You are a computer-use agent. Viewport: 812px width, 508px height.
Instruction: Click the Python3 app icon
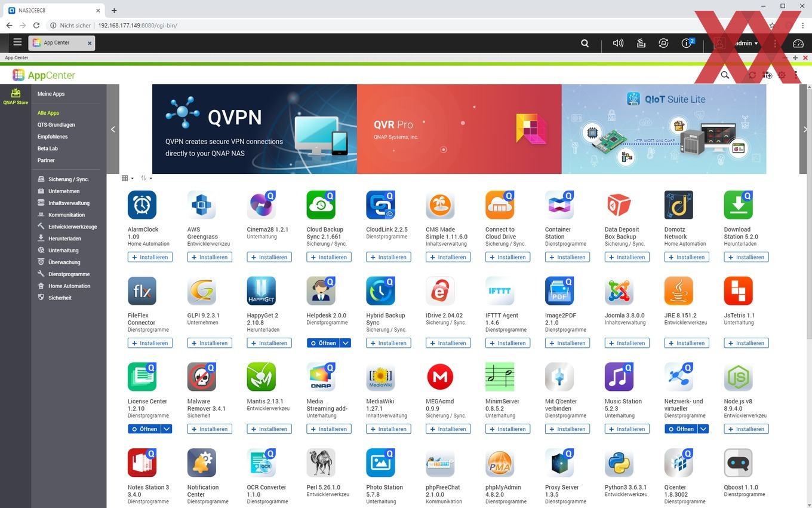tap(619, 463)
